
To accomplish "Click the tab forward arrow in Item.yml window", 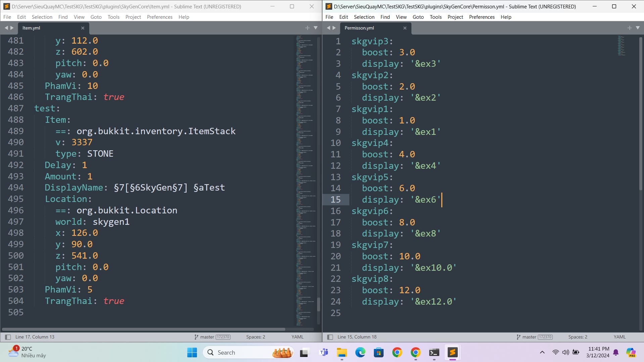I will coord(12,28).
